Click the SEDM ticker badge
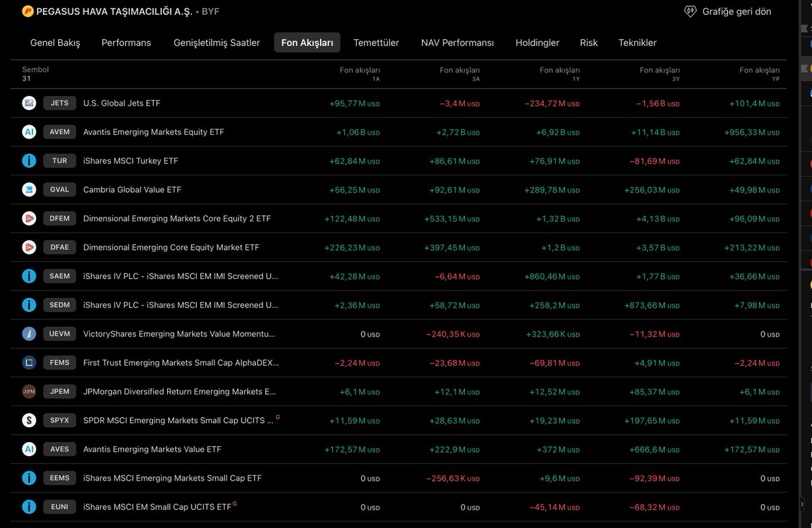This screenshot has height=528, width=812. pos(60,305)
